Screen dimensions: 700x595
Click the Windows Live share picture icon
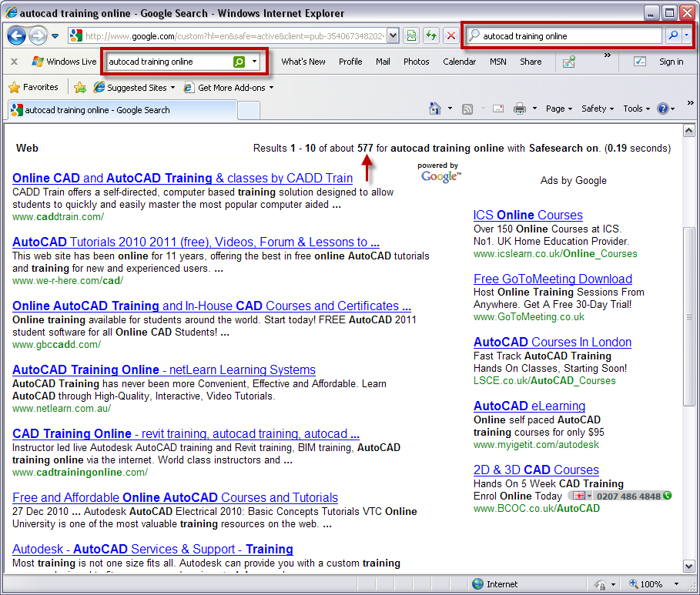click(x=569, y=62)
